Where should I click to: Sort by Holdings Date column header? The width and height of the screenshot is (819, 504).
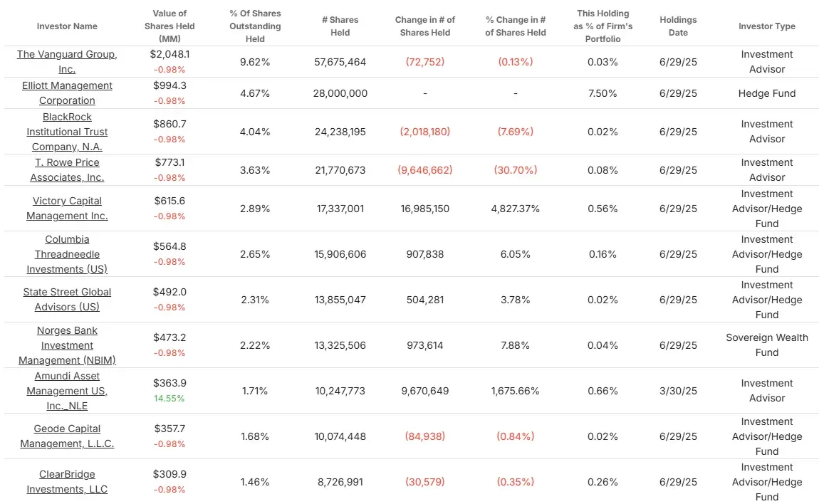pos(678,26)
